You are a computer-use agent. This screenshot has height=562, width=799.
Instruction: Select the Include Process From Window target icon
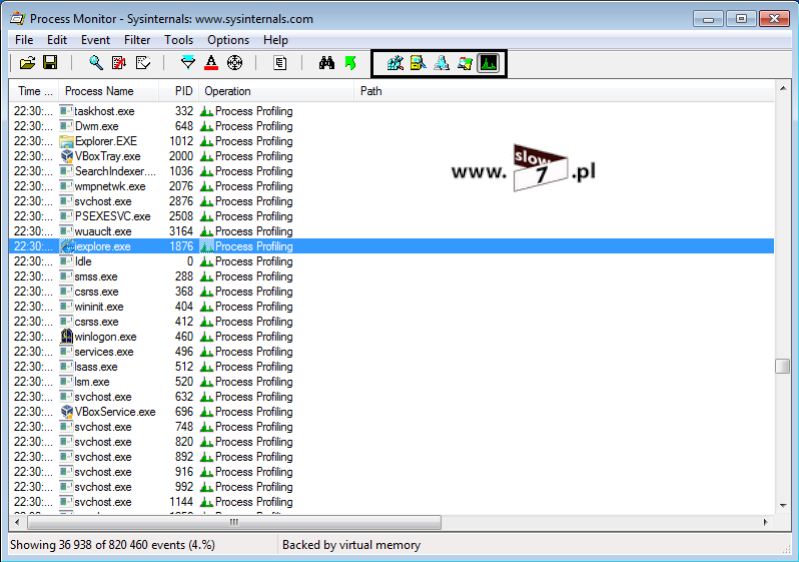pyautogui.click(x=234, y=63)
